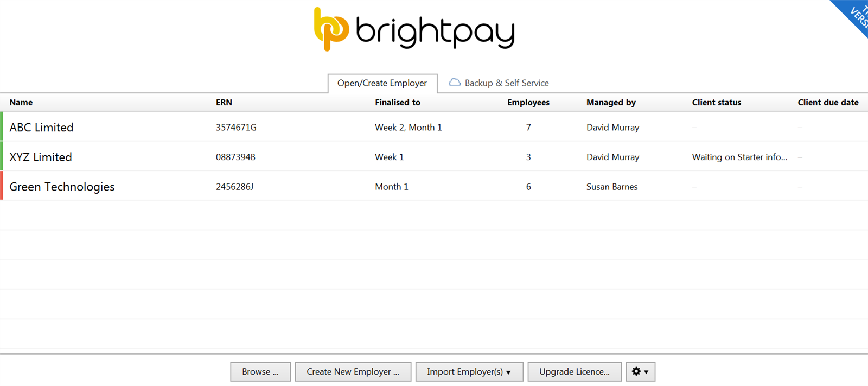Click David Murray in XYZ Limited row
The image size is (868, 386).
[x=613, y=157]
